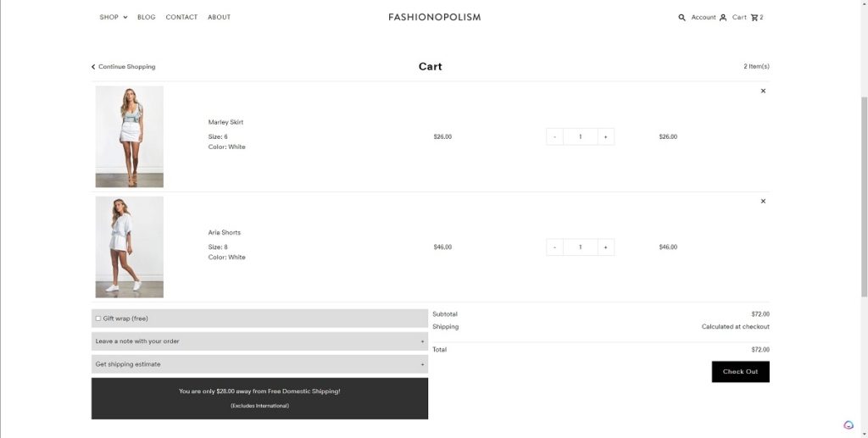Increase Aria Shorts quantity with plus
Screen dimensions: 868x438
pyautogui.click(x=605, y=247)
